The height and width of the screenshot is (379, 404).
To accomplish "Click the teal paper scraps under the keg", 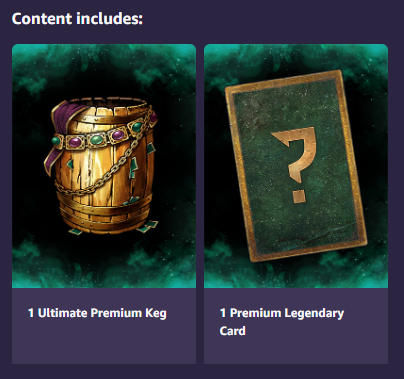I will point(147,227).
